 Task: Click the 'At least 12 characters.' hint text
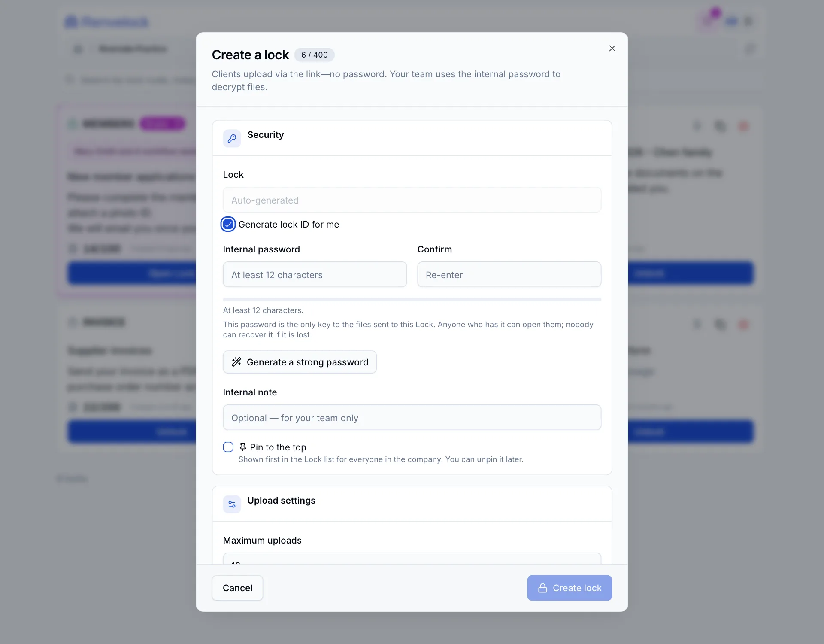click(x=263, y=310)
